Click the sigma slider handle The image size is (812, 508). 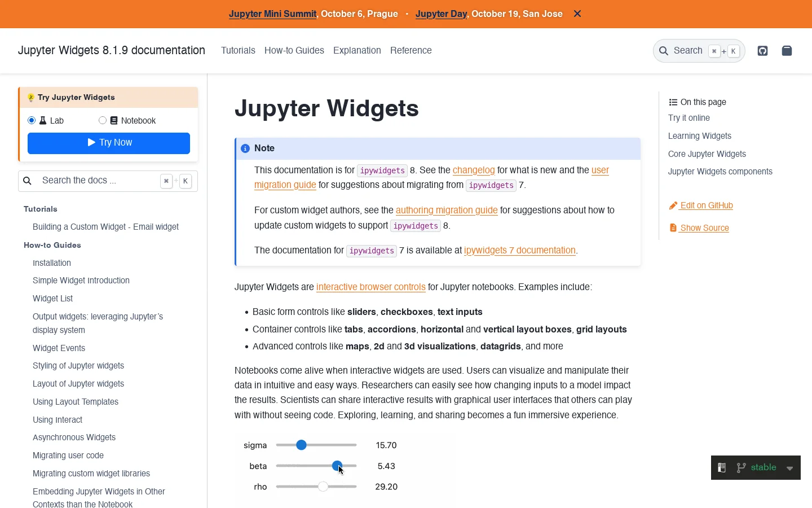point(301,445)
